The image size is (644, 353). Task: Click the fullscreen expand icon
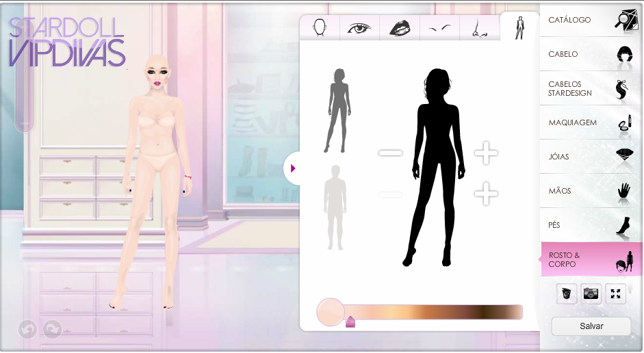615,293
